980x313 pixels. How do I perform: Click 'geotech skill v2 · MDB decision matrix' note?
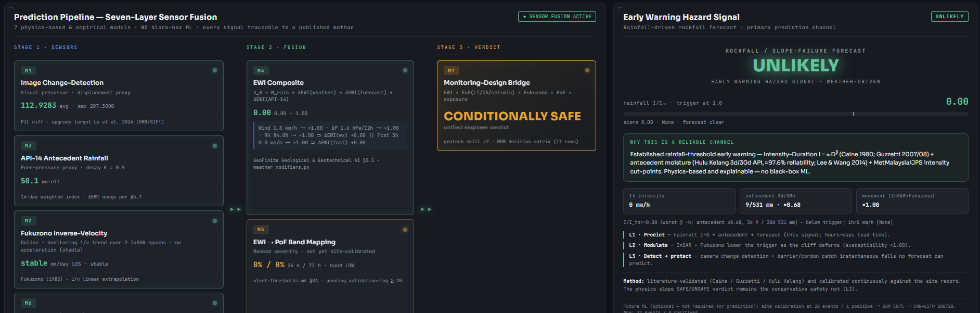tap(511, 142)
